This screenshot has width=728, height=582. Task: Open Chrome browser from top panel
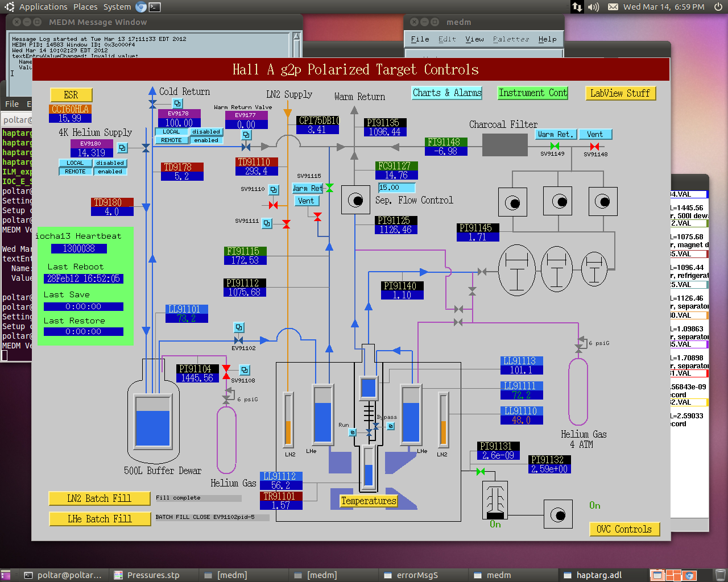click(141, 7)
